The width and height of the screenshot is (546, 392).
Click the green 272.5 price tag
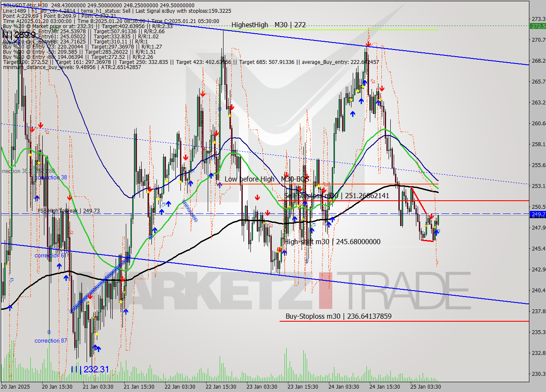click(x=537, y=26)
